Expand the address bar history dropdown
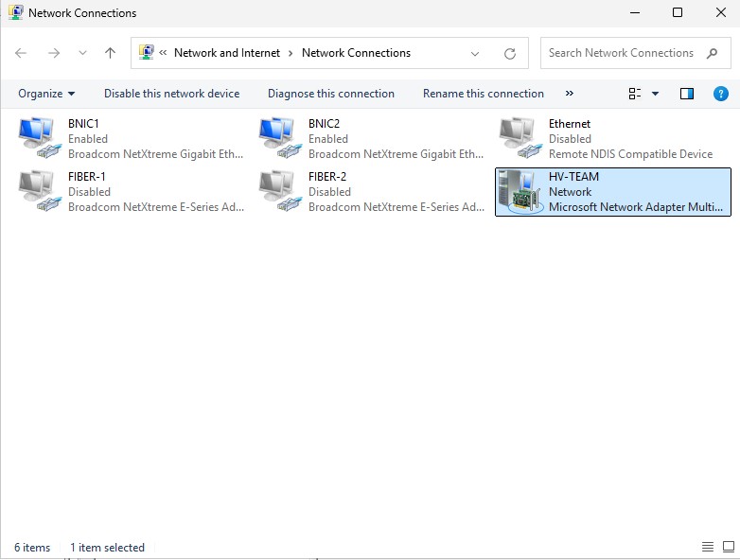 (475, 54)
